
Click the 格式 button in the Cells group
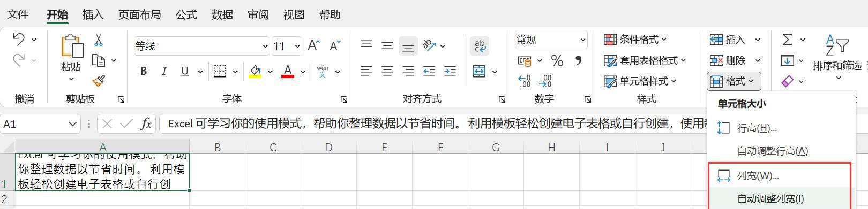[x=734, y=81]
